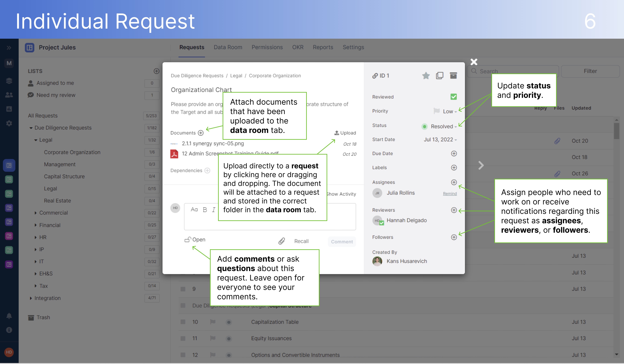Duplicate the request using the copy icon
Image resolution: width=624 pixels, height=364 pixels.
(440, 76)
